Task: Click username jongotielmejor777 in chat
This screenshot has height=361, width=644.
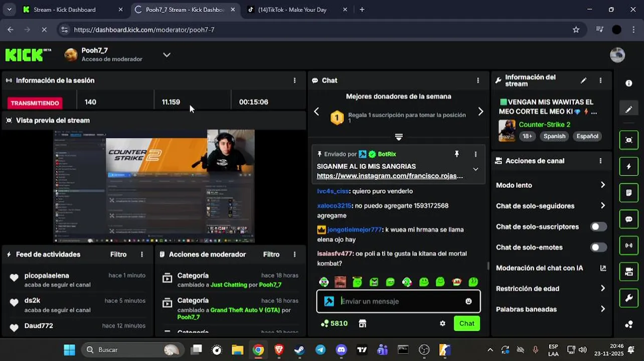Action: tap(355, 230)
